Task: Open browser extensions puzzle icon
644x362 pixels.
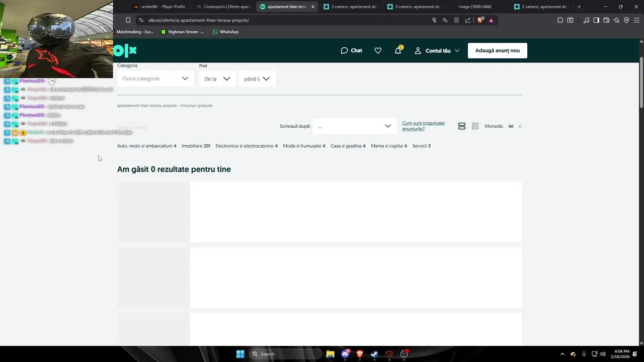Action: [x=560, y=20]
